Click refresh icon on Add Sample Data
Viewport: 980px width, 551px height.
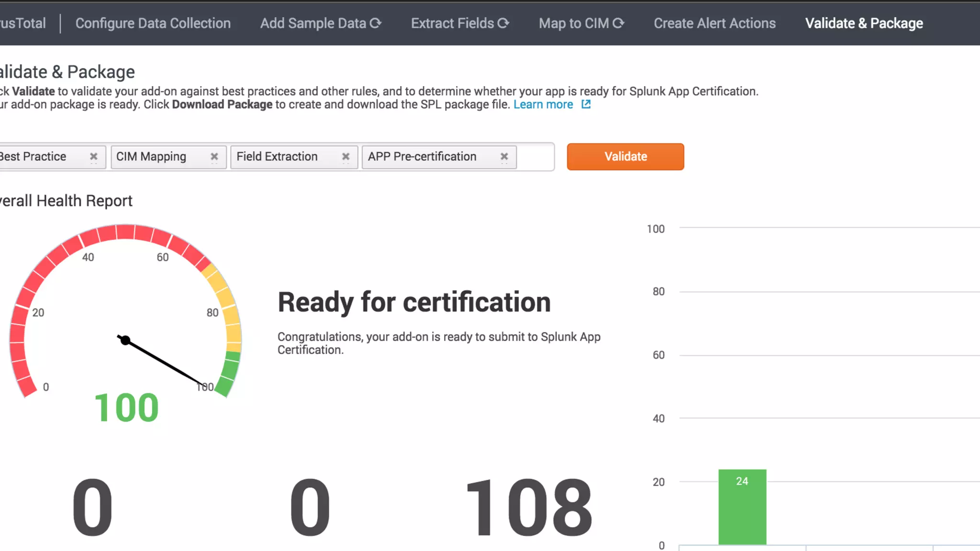point(376,23)
